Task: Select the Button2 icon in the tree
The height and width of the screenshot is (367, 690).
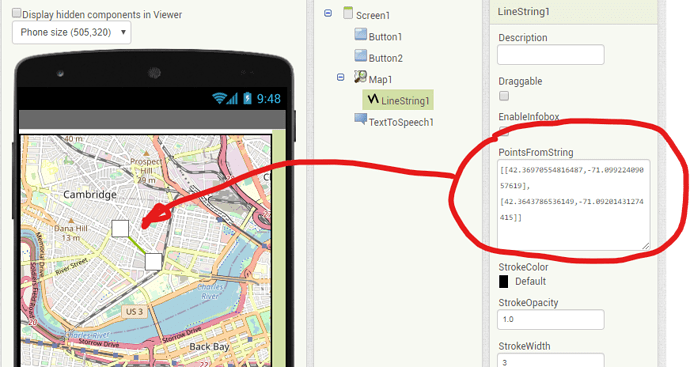Action: point(361,55)
